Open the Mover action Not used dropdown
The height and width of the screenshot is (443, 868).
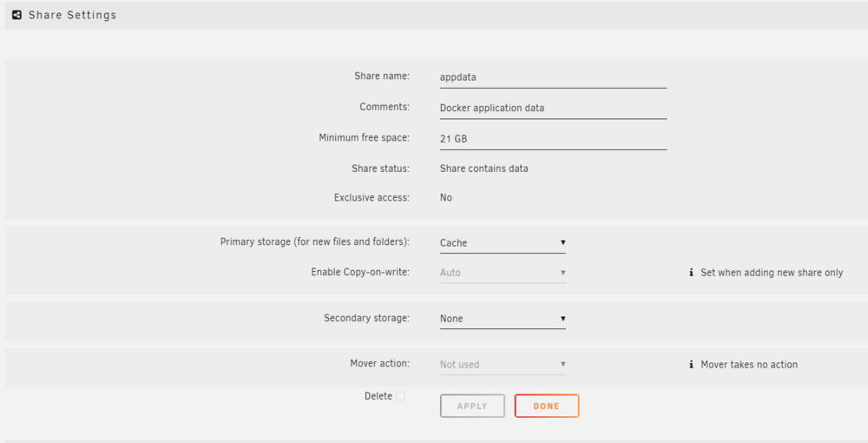503,364
